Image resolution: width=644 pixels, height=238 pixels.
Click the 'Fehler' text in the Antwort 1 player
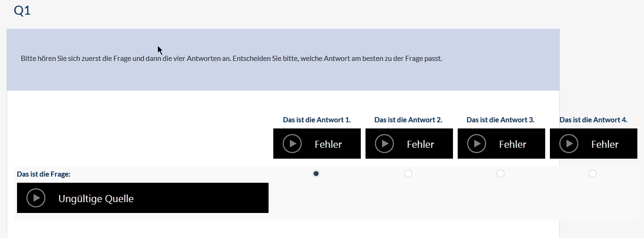coord(328,144)
